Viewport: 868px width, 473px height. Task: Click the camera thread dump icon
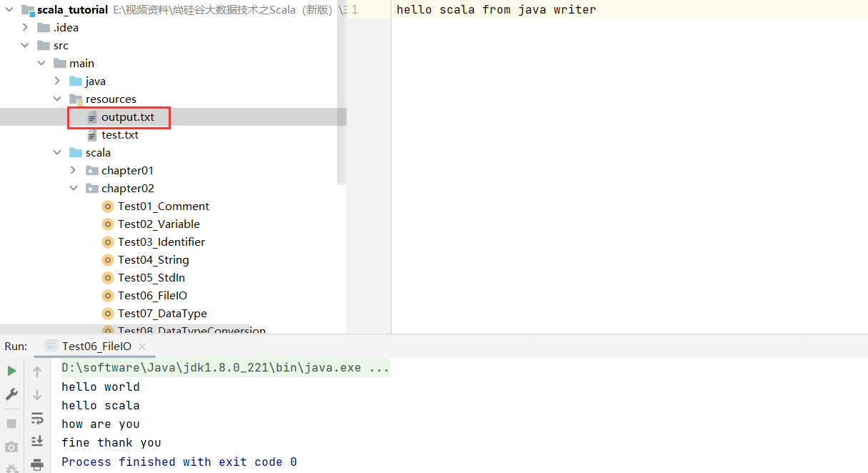point(11,447)
